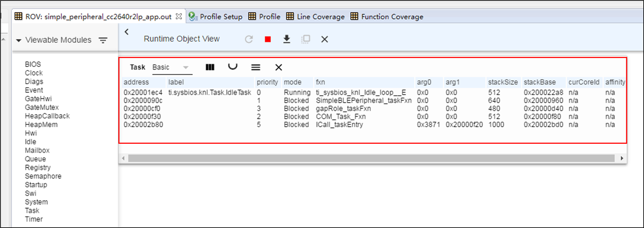Click the COM_Task_Fxn cell
Screen dimensions: 644x228
(x=341, y=116)
